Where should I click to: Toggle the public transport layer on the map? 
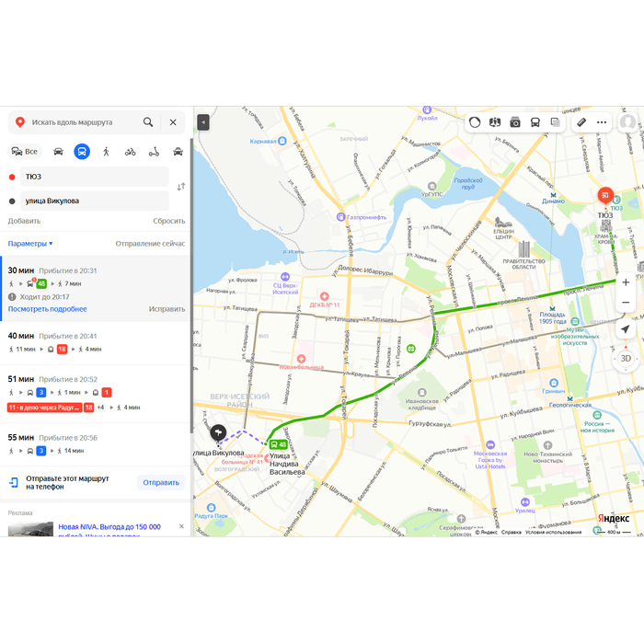(535, 122)
